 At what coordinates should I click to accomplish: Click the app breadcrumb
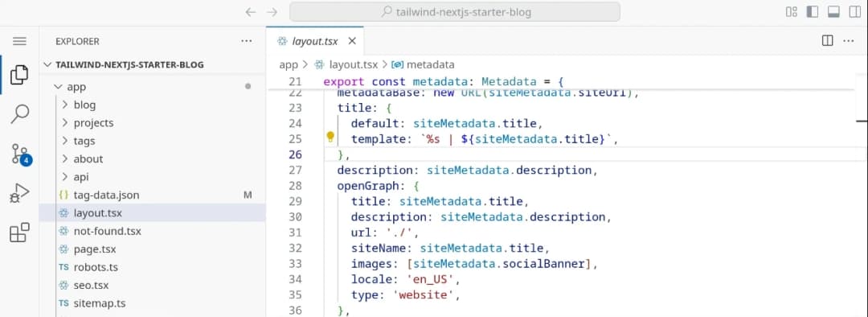coord(289,65)
